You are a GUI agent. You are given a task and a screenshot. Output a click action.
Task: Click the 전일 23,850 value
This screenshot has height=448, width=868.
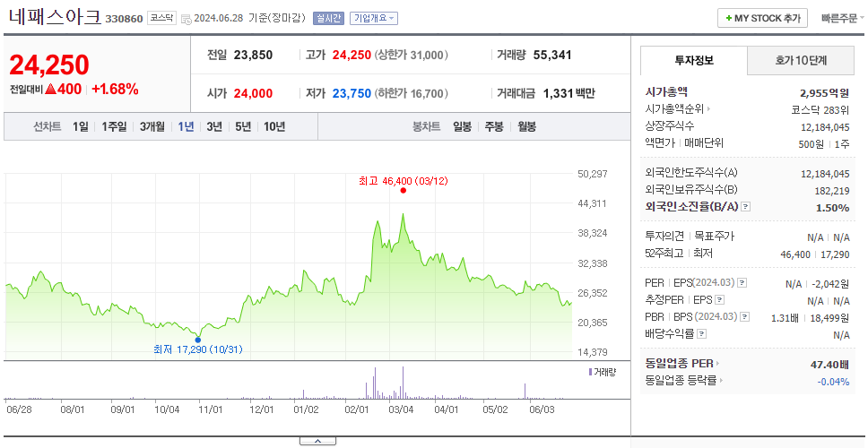[x=253, y=56]
